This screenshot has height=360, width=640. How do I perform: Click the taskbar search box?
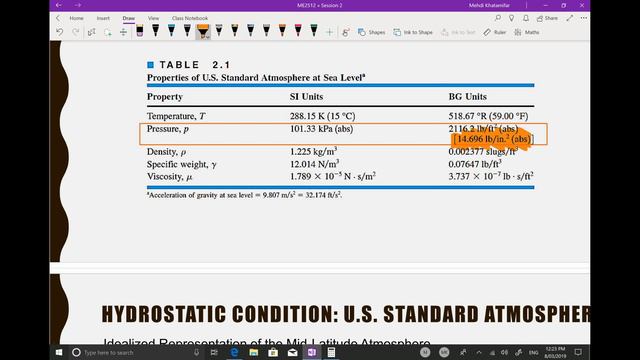click(x=135, y=352)
